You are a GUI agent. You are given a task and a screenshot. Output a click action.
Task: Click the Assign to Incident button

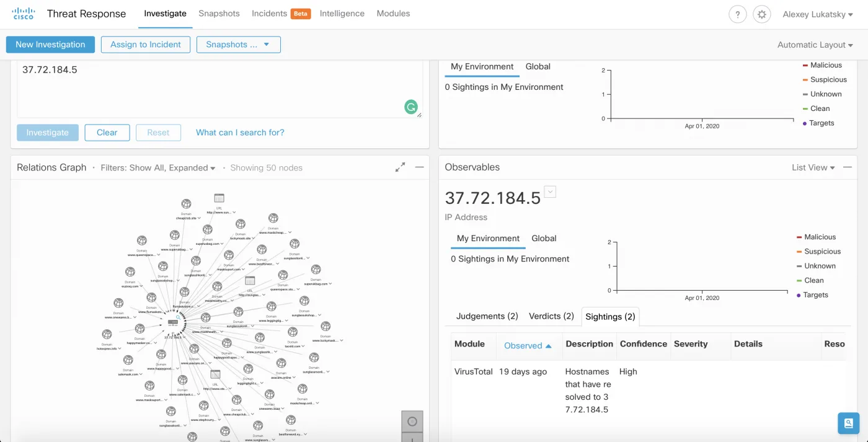tap(146, 45)
